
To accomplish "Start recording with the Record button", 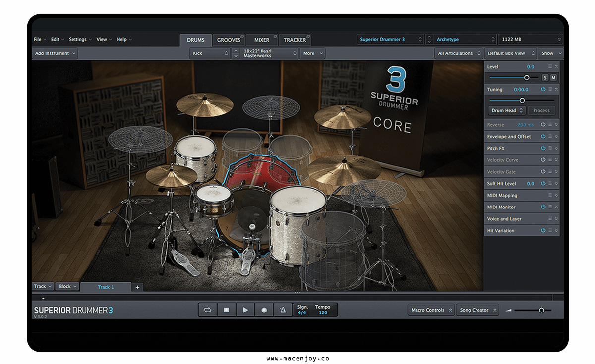I will click(264, 310).
